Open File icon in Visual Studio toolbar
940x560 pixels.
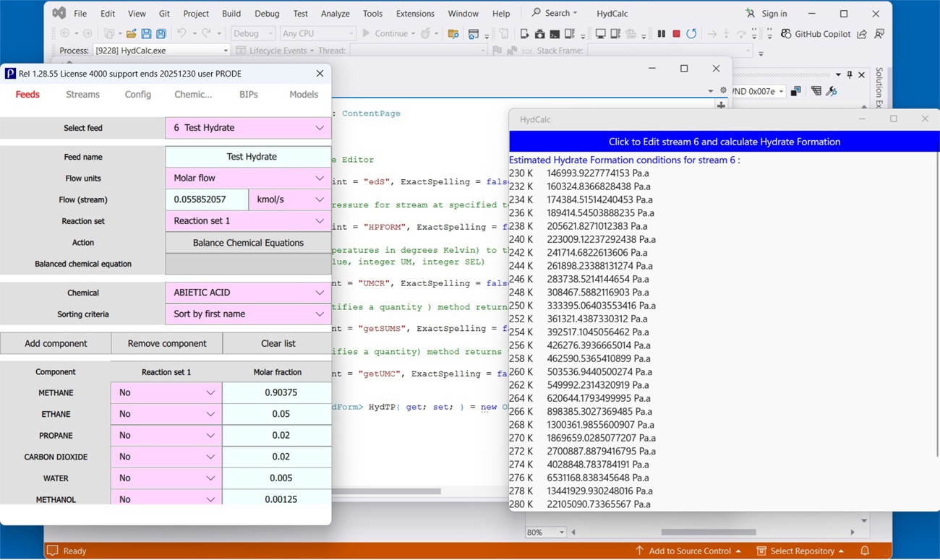[131, 34]
